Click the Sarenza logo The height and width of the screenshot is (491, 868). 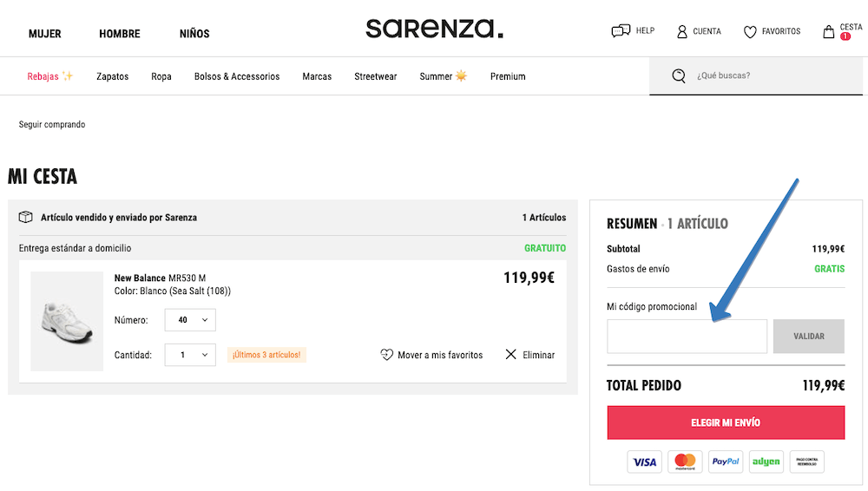point(435,29)
